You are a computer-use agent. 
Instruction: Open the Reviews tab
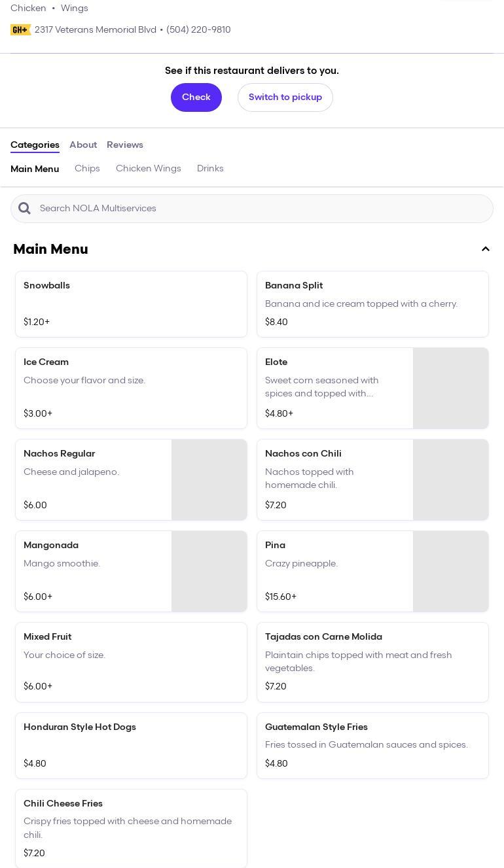[125, 145]
